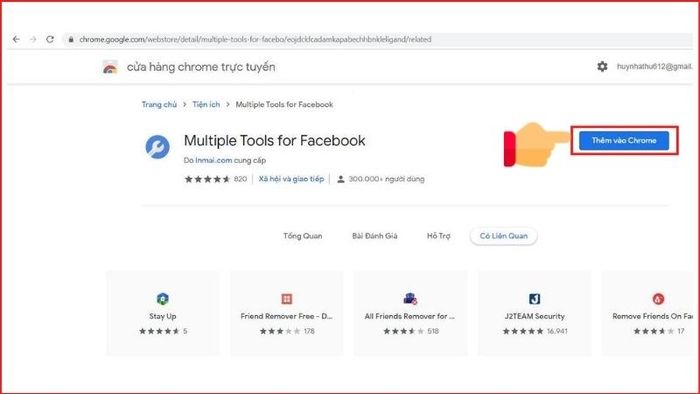This screenshot has height=394, width=700.
Task: Open the Xã hội và giao tiếp category
Action: coord(291,179)
